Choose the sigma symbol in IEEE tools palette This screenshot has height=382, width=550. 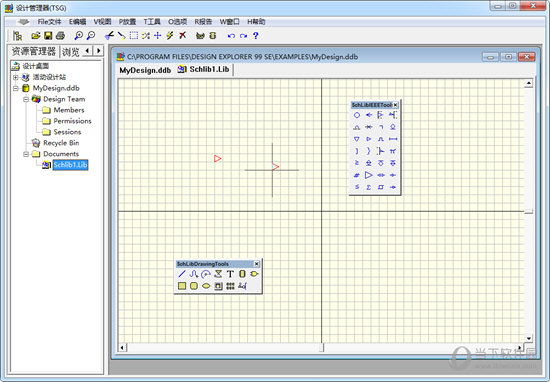(369, 187)
